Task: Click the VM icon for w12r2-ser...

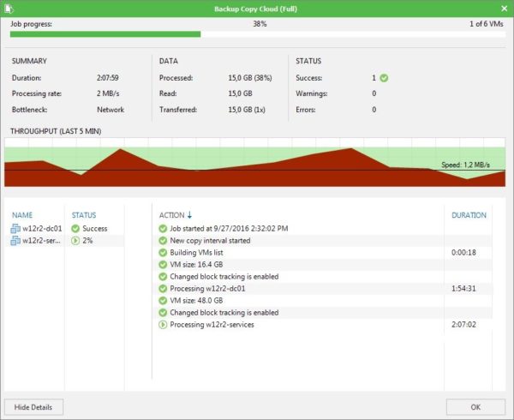Action: (x=15, y=241)
